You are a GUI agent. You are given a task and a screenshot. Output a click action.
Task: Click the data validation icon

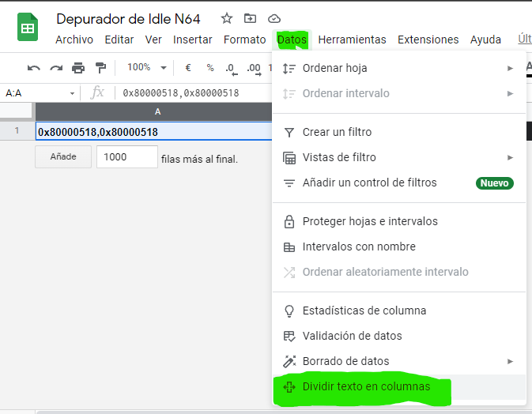(x=289, y=336)
